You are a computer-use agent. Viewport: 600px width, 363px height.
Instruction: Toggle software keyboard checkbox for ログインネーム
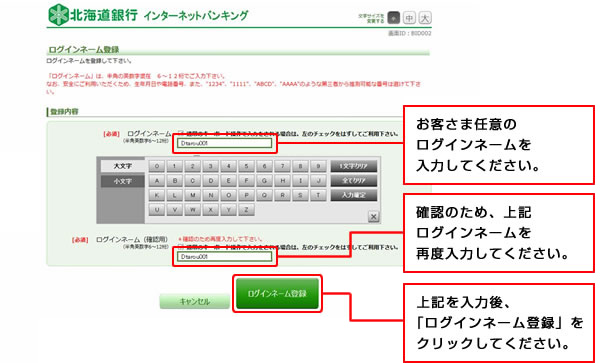[181, 134]
